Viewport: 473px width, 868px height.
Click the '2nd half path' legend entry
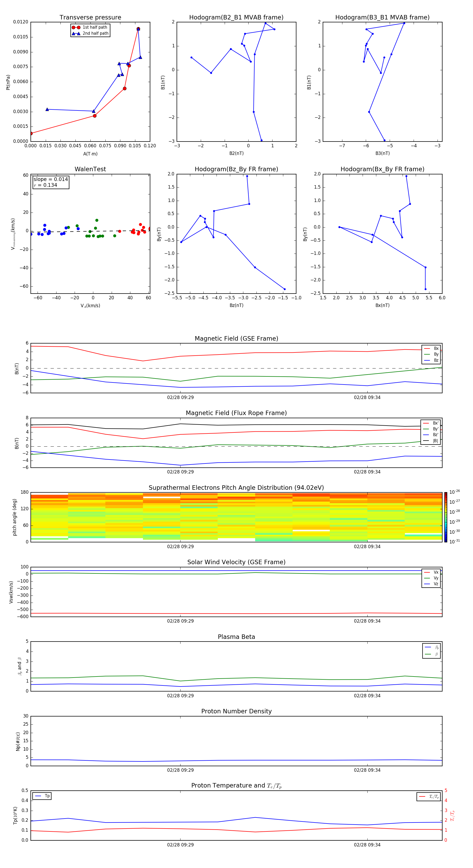pos(90,33)
